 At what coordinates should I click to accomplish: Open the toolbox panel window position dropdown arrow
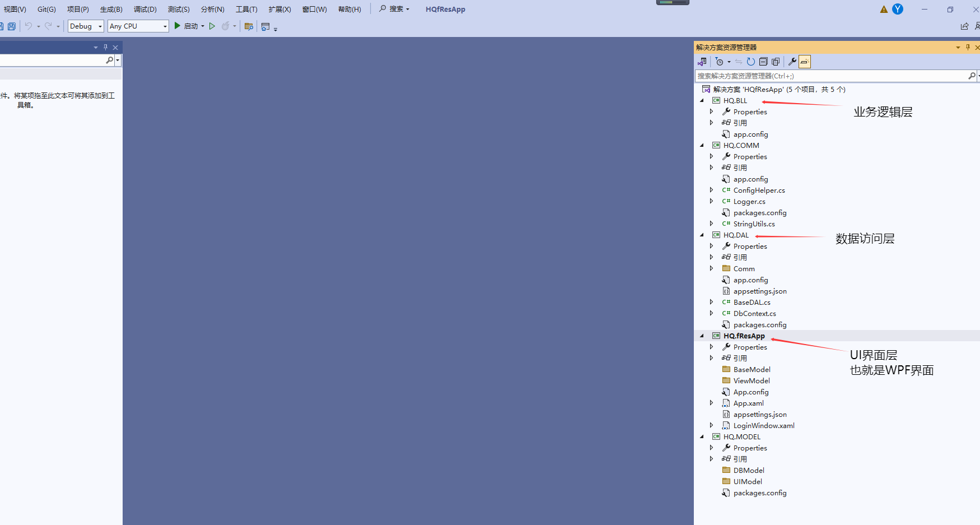[96, 48]
